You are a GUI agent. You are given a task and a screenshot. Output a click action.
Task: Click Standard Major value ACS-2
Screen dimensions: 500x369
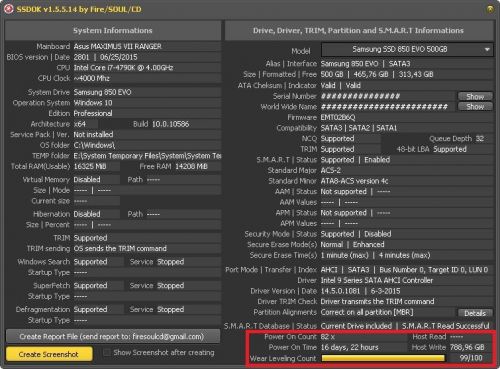coord(330,170)
